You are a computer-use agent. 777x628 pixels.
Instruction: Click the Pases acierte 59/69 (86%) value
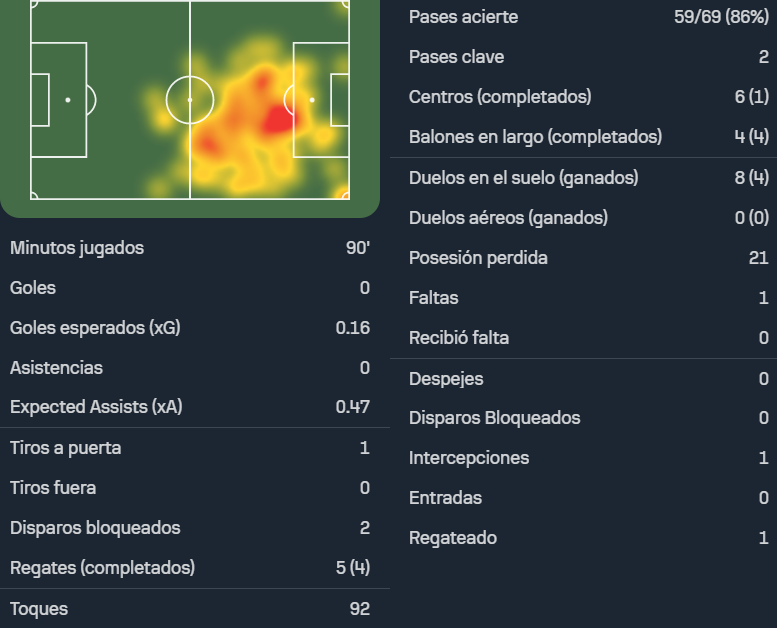point(722,17)
